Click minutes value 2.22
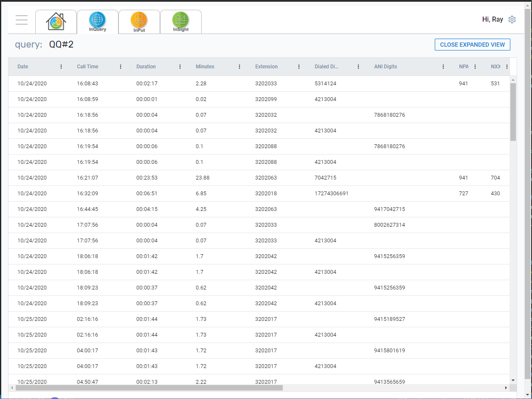Viewport: 532px width, 399px height. [201, 382]
